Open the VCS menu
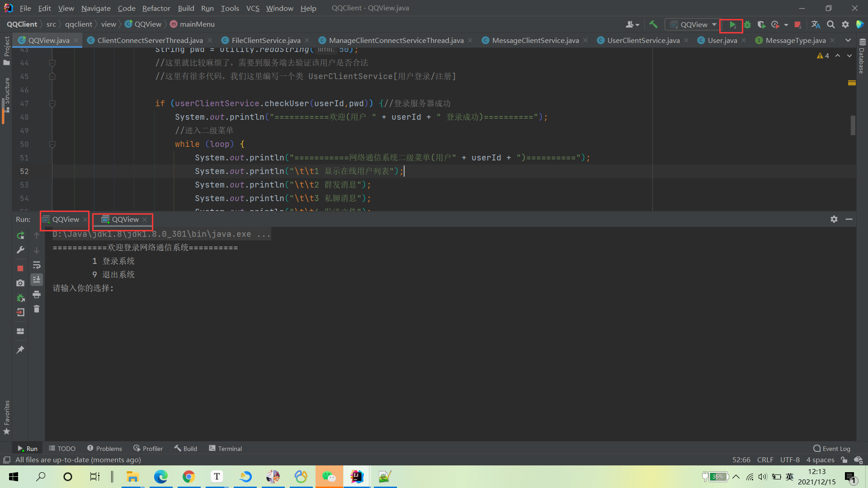This screenshot has width=868, height=488. pos(253,8)
